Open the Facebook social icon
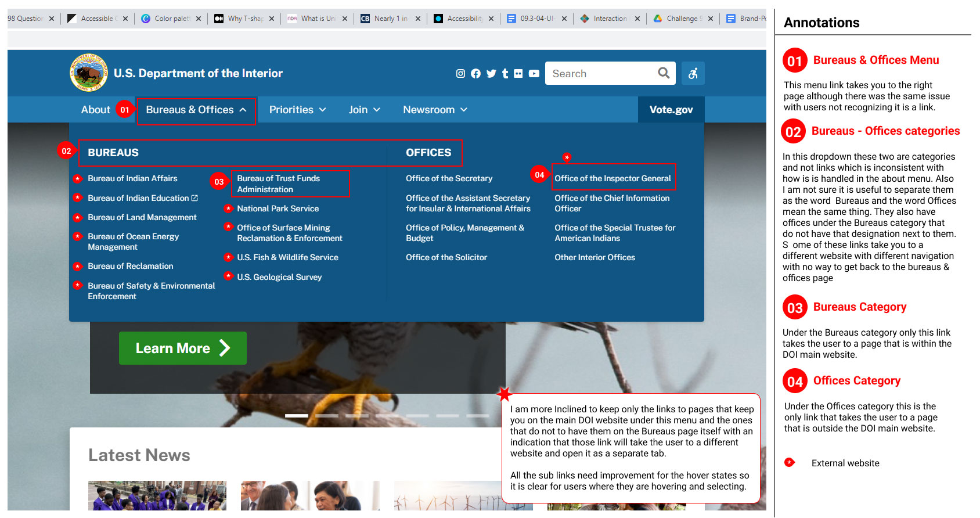The image size is (980, 518). [475, 74]
